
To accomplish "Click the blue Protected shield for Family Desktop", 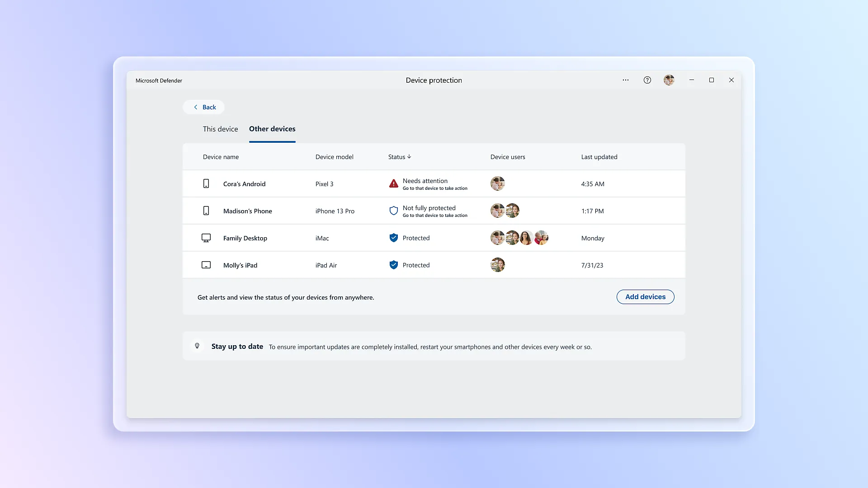I will point(393,238).
